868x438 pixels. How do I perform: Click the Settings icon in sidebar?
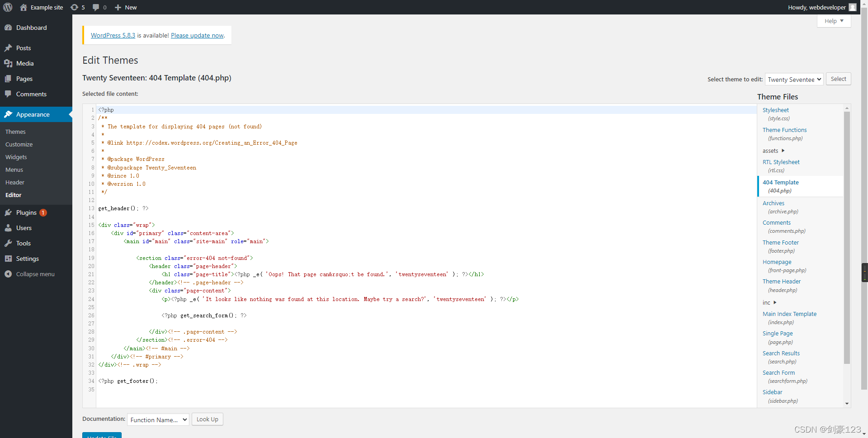(x=8, y=259)
